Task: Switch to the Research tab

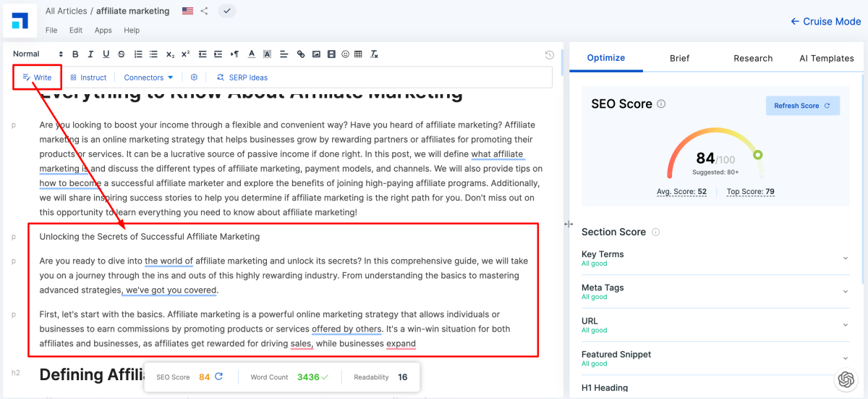Action: (753, 58)
